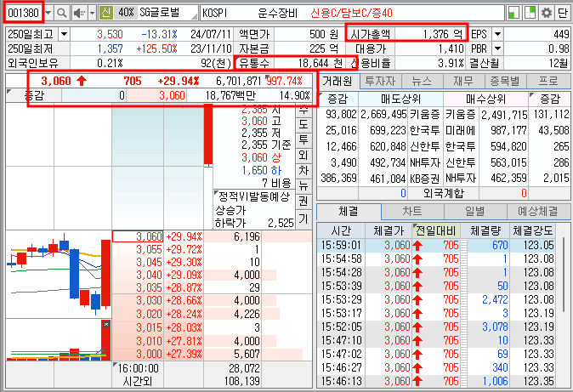Click the order book price 3,030 row
The height and width of the screenshot is (392, 573).
point(212,300)
